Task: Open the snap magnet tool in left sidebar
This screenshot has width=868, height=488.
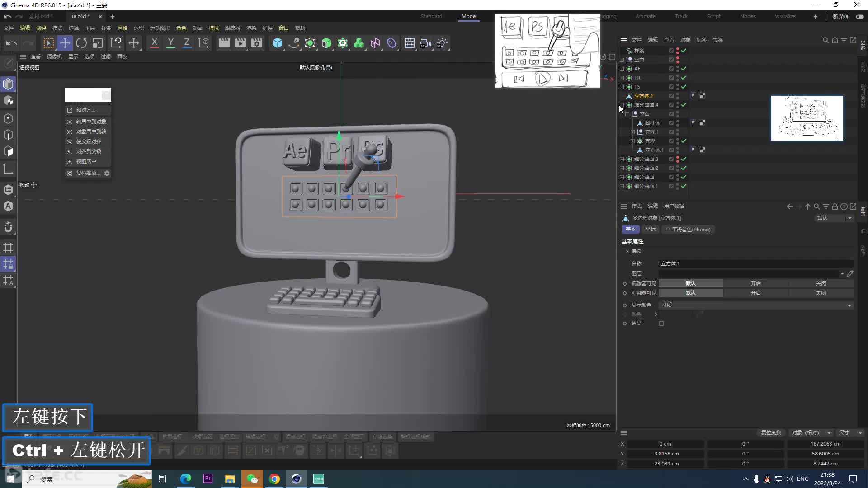Action: (x=8, y=227)
